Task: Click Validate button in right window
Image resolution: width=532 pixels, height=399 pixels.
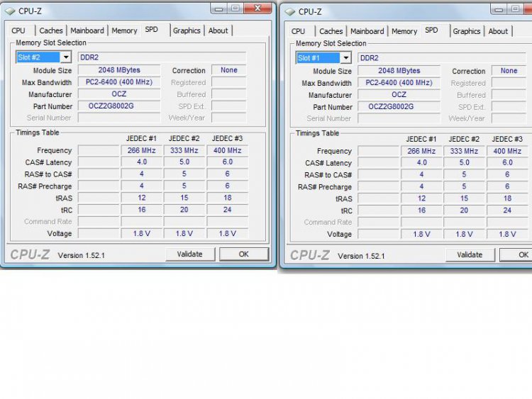Action: click(470, 255)
